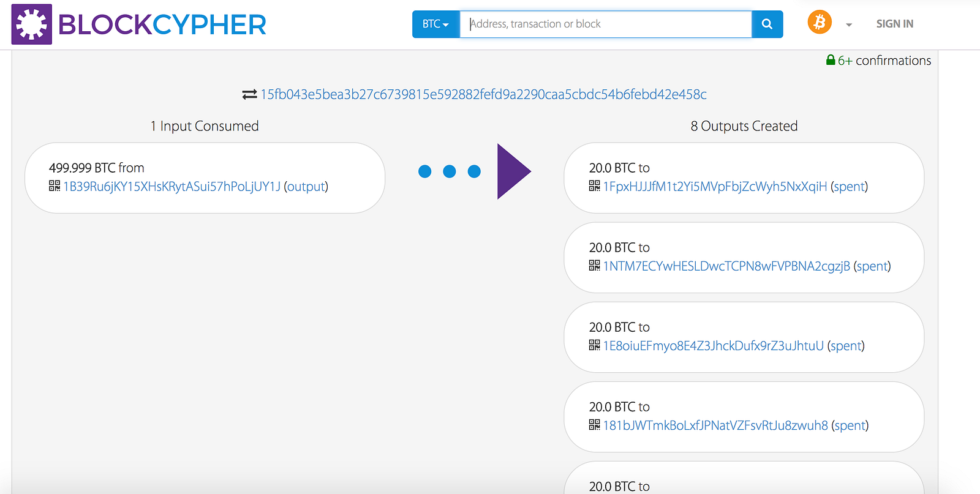This screenshot has width=980, height=494.
Task: Show QR code for address 1E8oiuEFmyo8…
Action: (594, 345)
